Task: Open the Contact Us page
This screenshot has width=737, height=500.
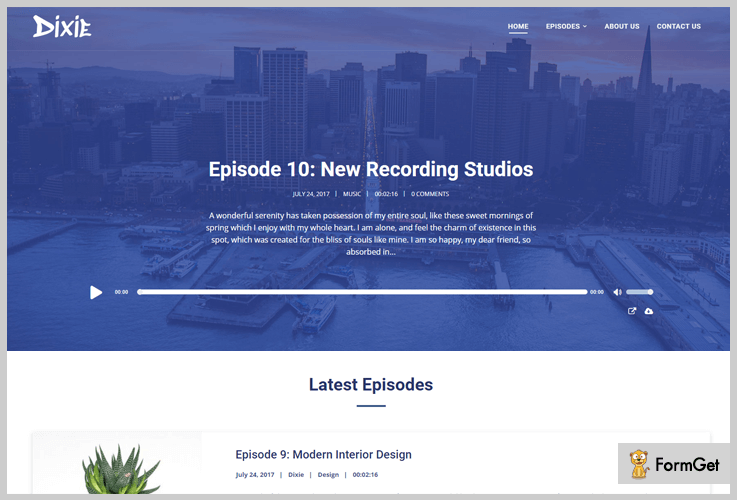Action: (x=679, y=26)
